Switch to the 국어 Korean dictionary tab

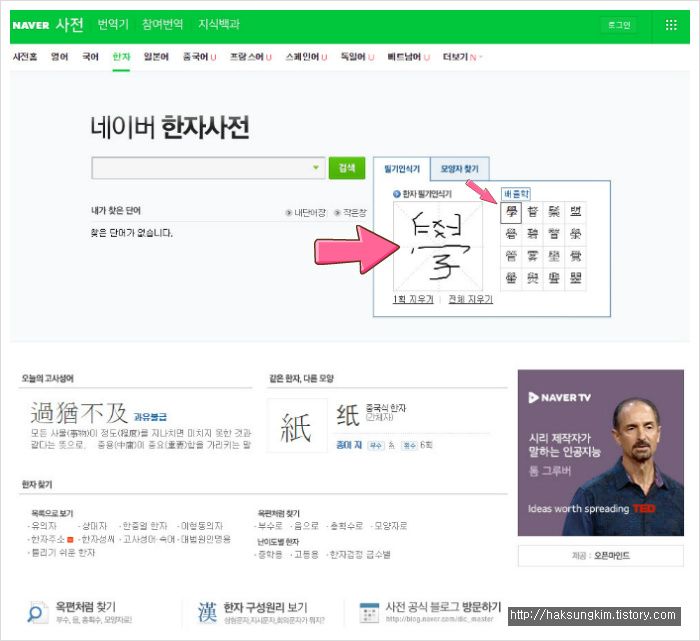pyautogui.click(x=90, y=57)
